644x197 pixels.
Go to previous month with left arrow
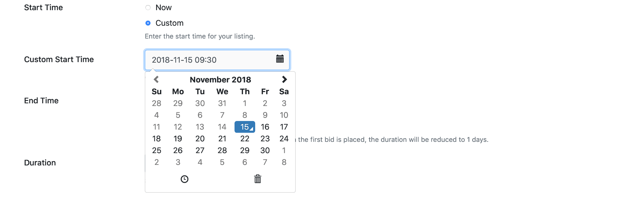pyautogui.click(x=156, y=79)
